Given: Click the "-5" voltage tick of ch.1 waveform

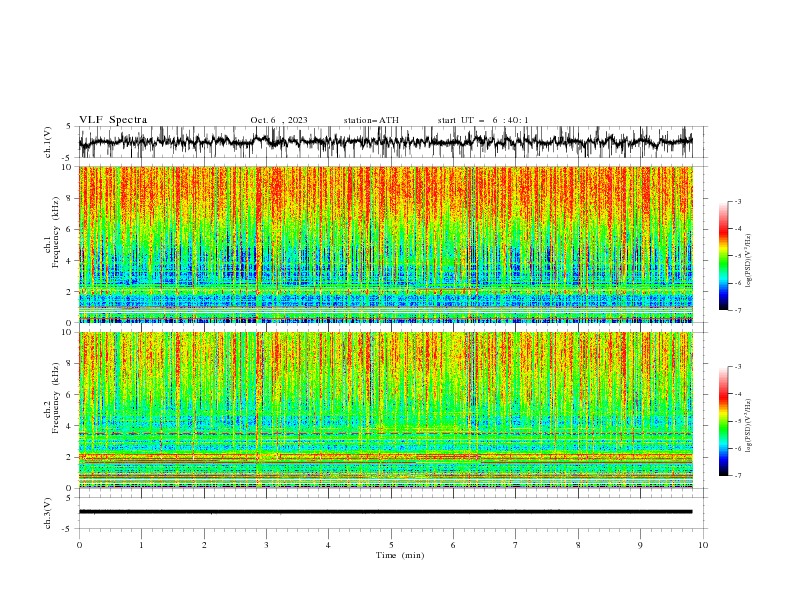Looking at the screenshot, I should coord(68,158).
